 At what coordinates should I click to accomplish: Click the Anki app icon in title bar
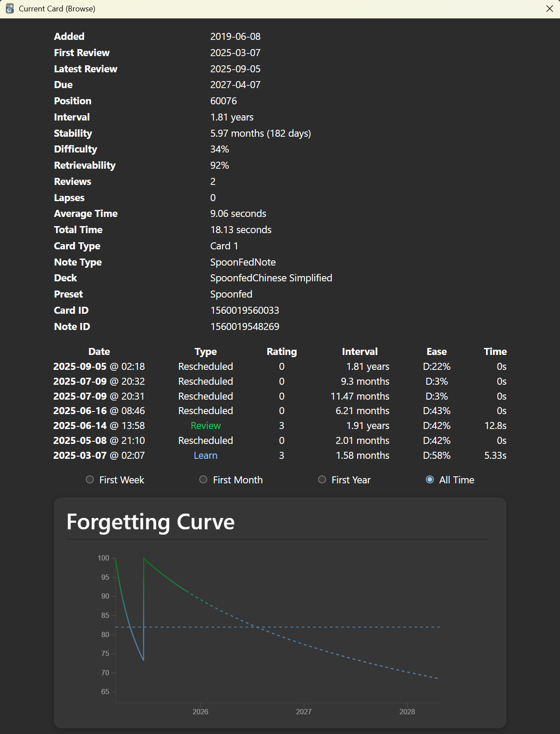tap(10, 9)
